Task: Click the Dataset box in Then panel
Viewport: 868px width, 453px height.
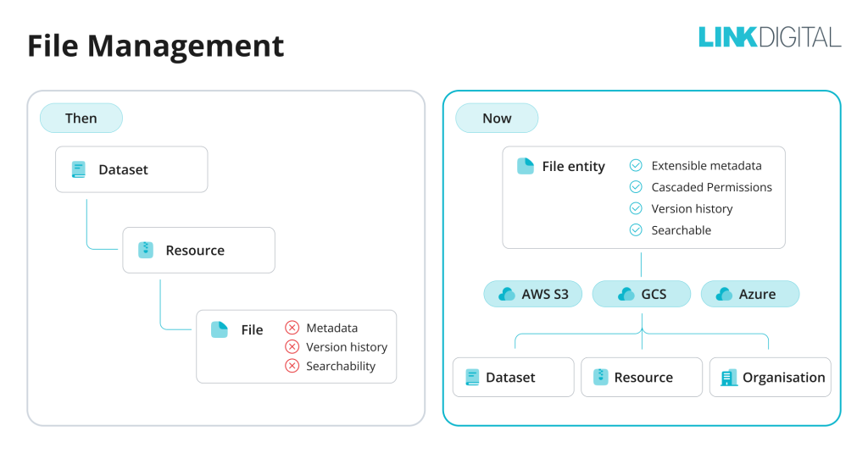Action: click(x=131, y=169)
